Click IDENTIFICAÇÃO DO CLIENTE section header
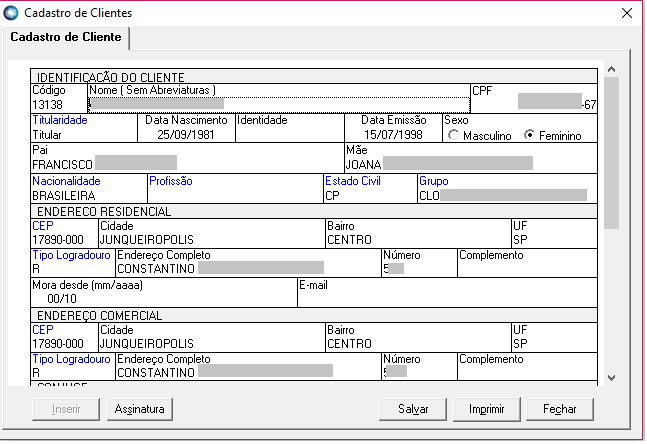Viewport: 647px width, 444px height. (314, 77)
